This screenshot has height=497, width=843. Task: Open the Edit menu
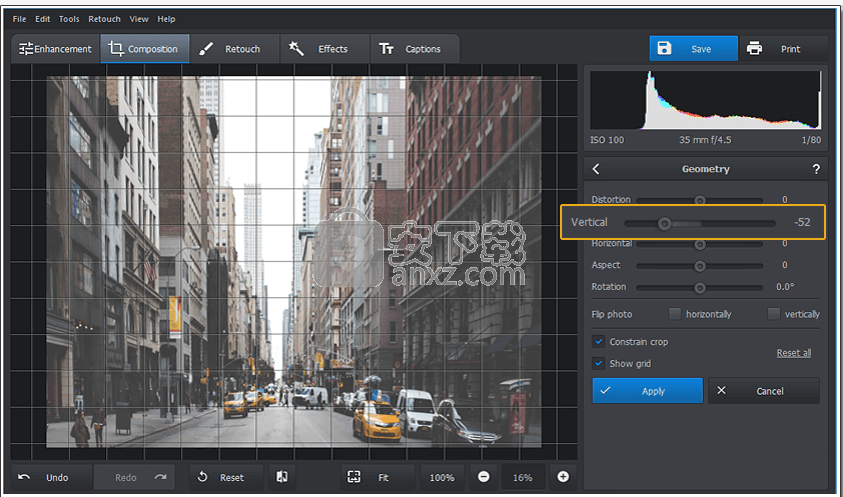coord(42,19)
